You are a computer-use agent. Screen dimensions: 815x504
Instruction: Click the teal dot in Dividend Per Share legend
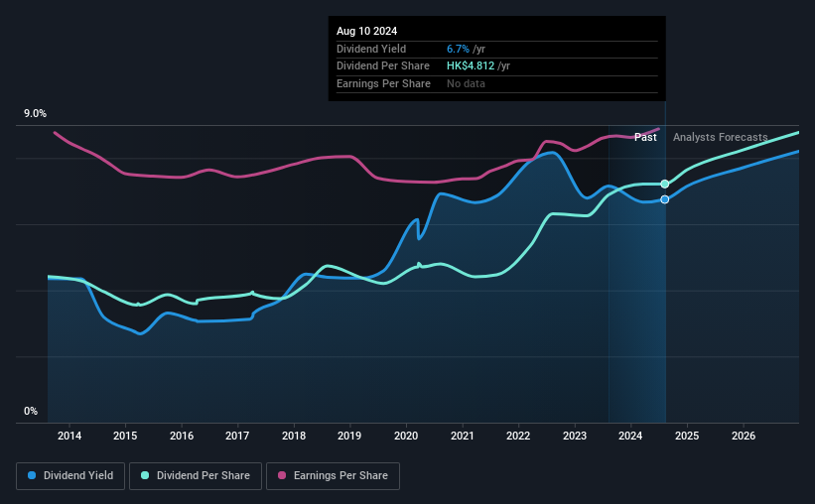point(145,475)
